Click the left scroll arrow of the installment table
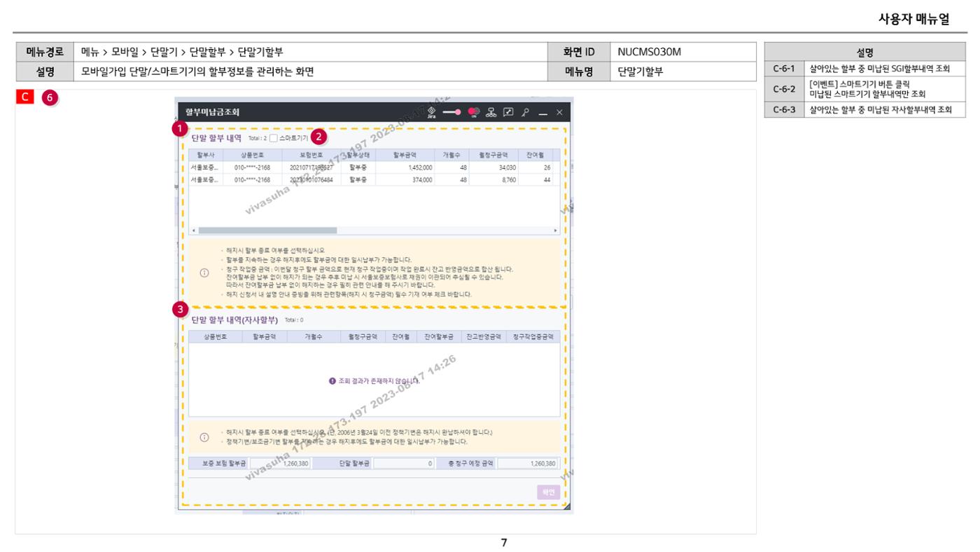 (194, 230)
